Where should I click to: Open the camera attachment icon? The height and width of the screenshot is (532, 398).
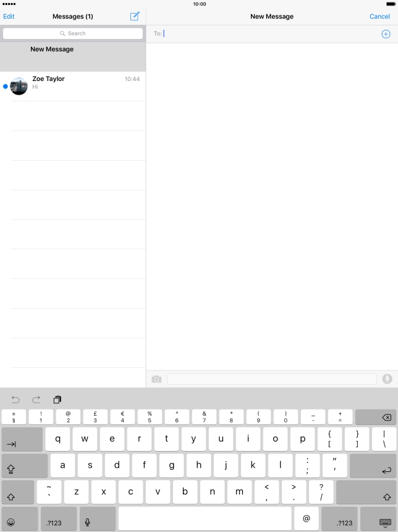[x=156, y=379]
